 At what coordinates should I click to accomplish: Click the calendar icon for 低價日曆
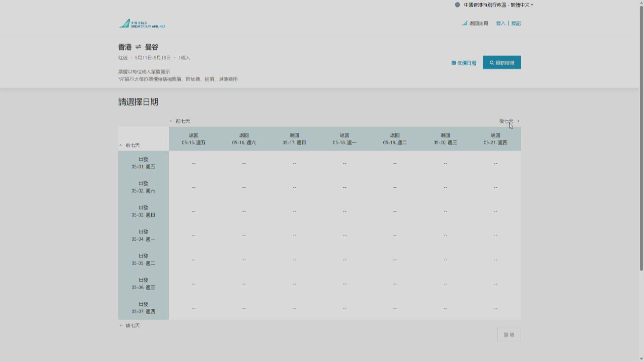(453, 63)
